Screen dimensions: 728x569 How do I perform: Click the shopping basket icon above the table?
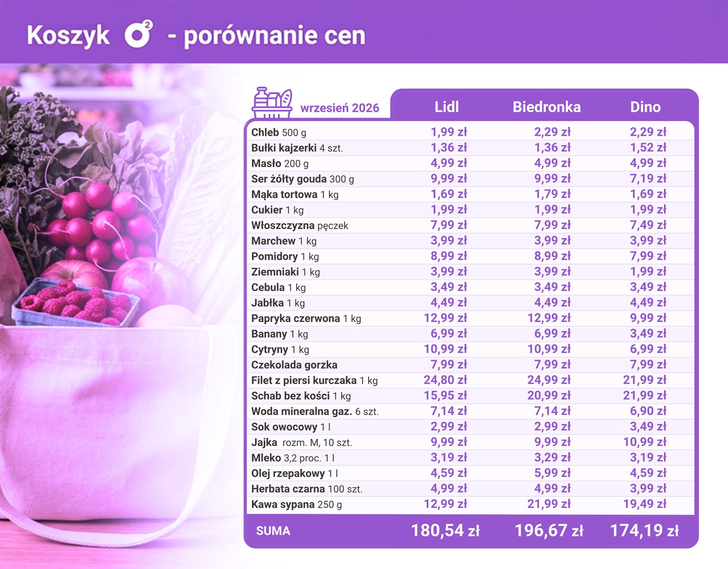272,103
